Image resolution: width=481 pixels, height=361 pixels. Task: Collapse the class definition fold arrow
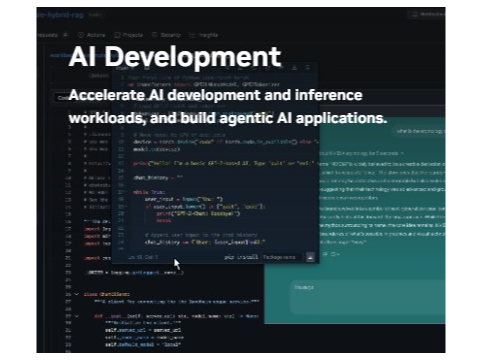[x=77, y=294]
